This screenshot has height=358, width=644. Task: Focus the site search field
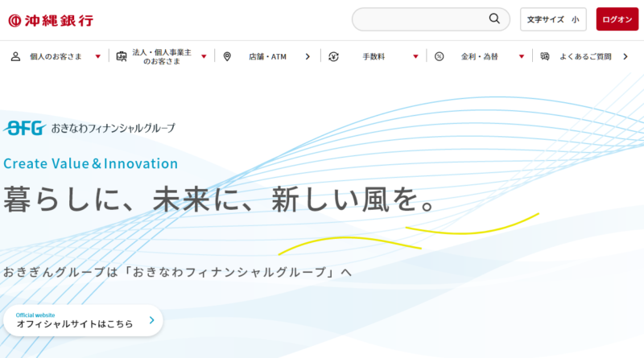pos(431,19)
